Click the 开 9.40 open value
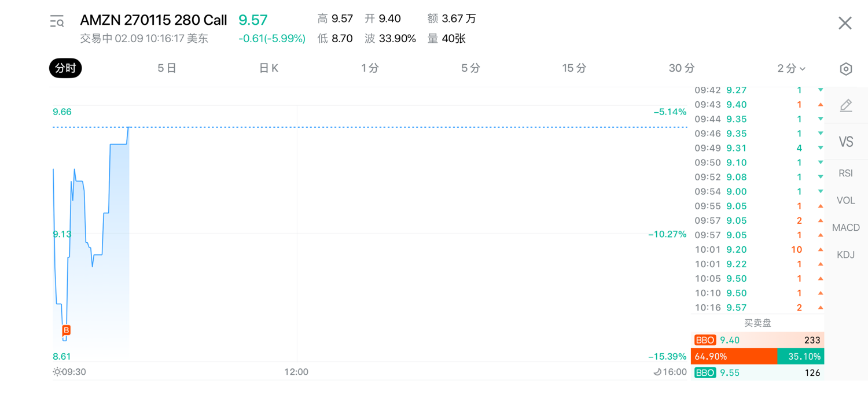 [382, 19]
